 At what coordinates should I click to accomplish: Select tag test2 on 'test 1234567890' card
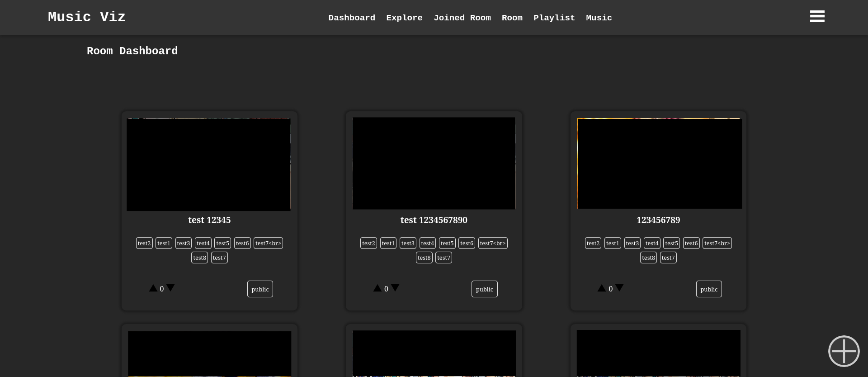(x=368, y=243)
